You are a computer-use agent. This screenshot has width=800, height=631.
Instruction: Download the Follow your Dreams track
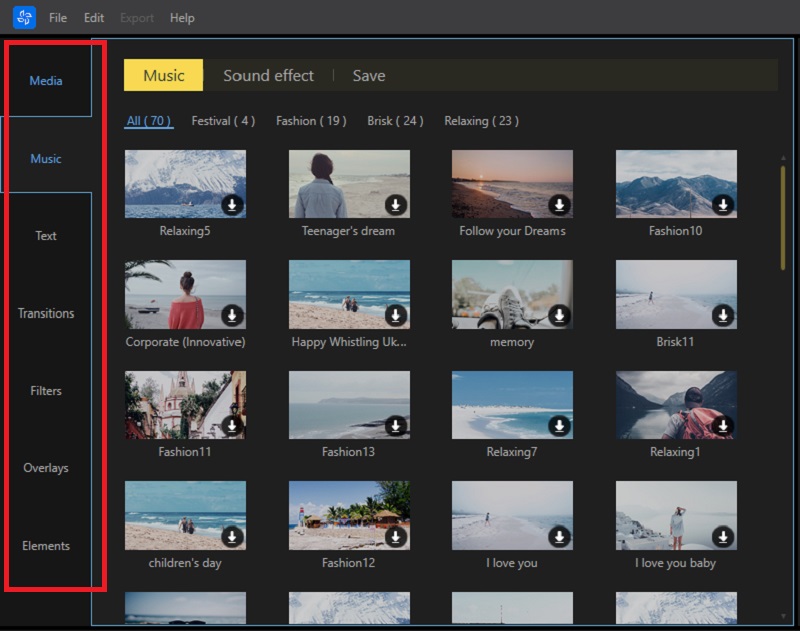coord(559,205)
